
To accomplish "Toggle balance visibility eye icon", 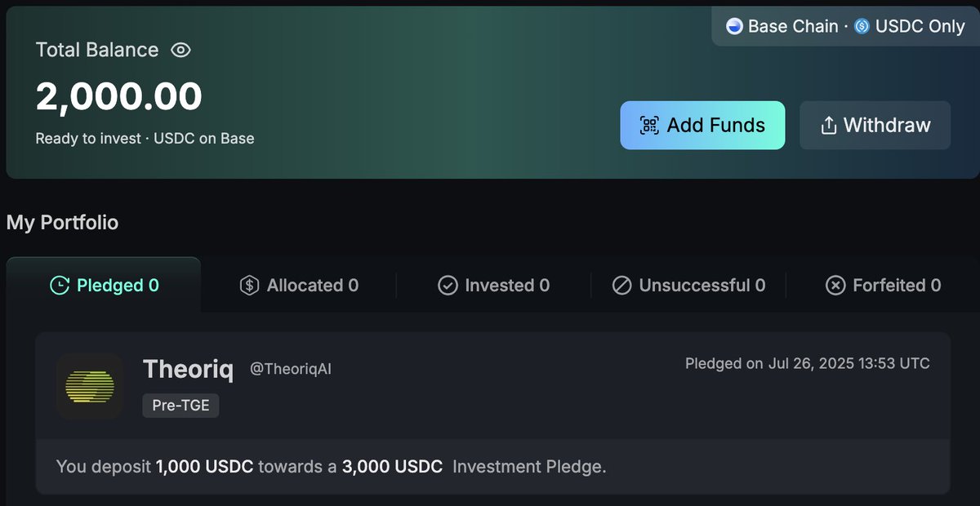I will 180,50.
